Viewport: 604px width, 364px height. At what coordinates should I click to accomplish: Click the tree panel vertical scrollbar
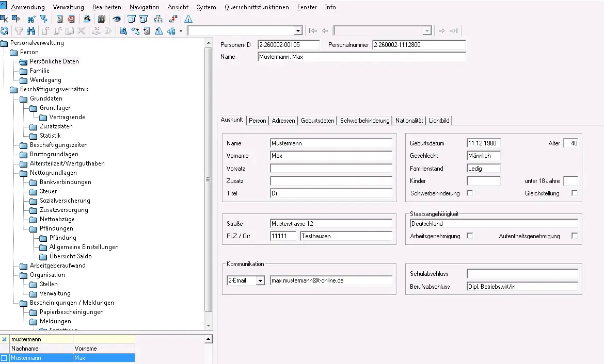(x=209, y=180)
